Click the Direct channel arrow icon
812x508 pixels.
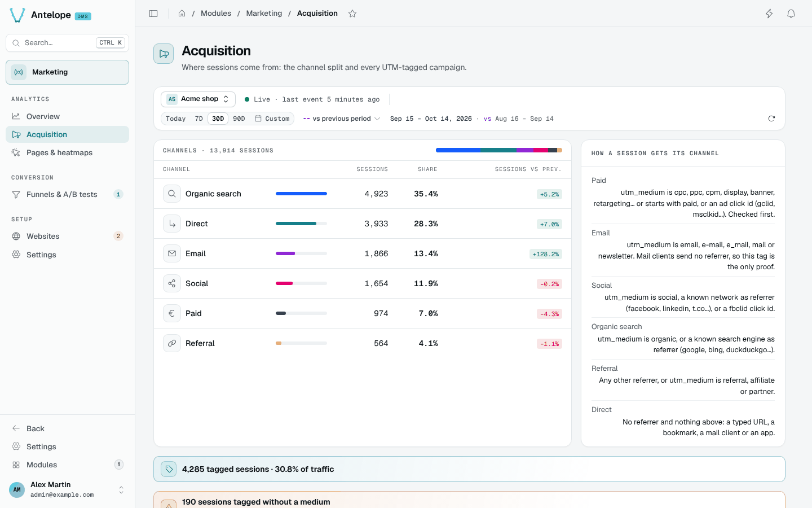click(172, 224)
